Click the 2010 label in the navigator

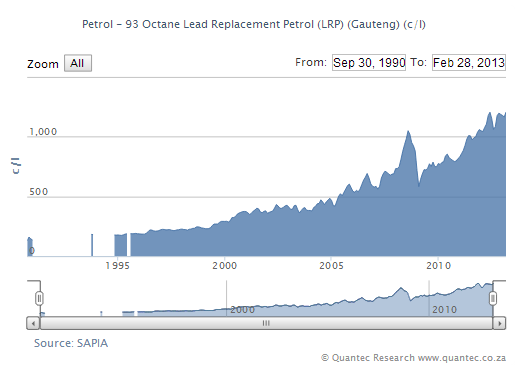click(444, 310)
